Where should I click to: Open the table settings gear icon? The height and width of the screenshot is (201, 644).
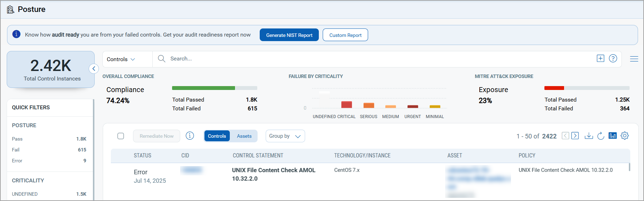point(625,136)
